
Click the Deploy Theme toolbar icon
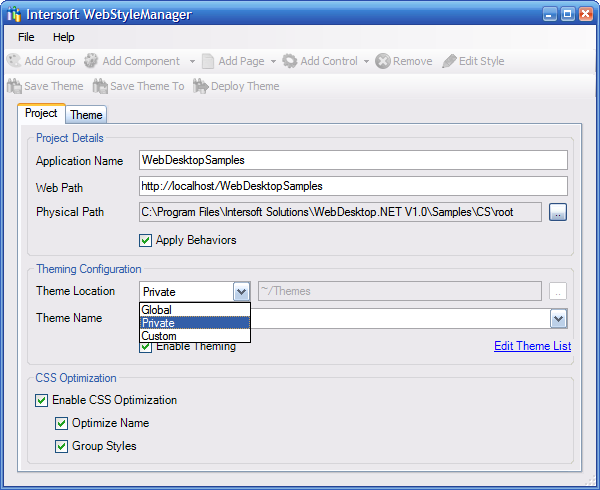click(200, 86)
